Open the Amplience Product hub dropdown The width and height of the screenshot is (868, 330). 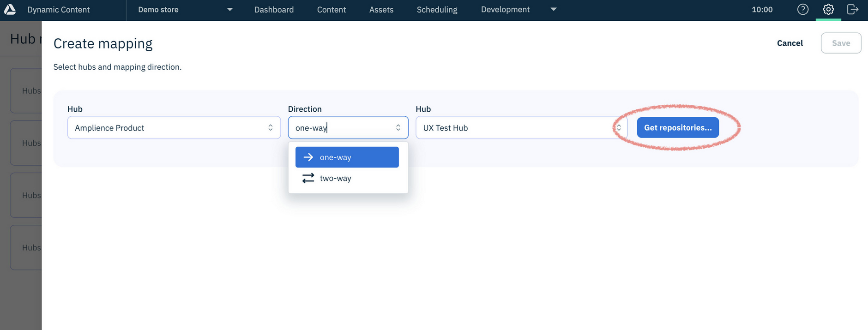coord(174,127)
